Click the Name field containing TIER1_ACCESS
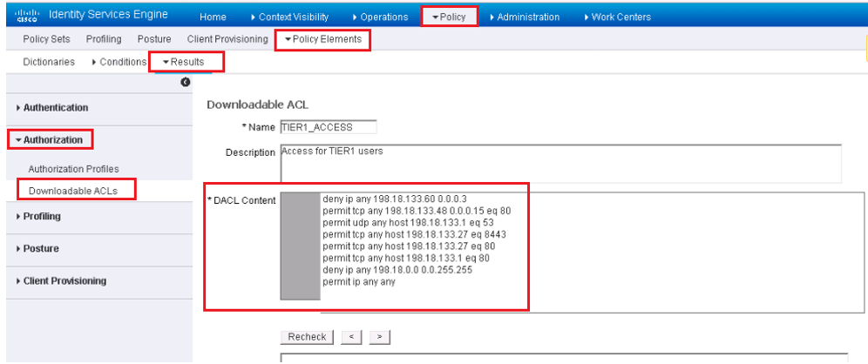The width and height of the screenshot is (868, 364). click(x=329, y=127)
